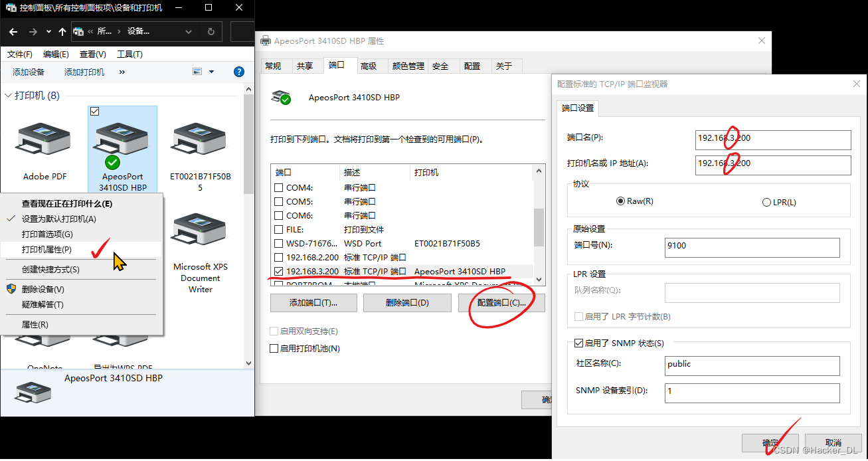Screen dimensions: 868x461
Task: Enable 启用打印机池 checkbox
Action: pos(274,348)
